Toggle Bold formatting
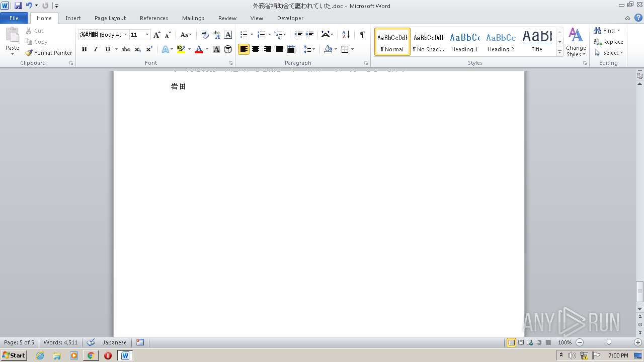Viewport: 644px width, 362px height. [84, 49]
